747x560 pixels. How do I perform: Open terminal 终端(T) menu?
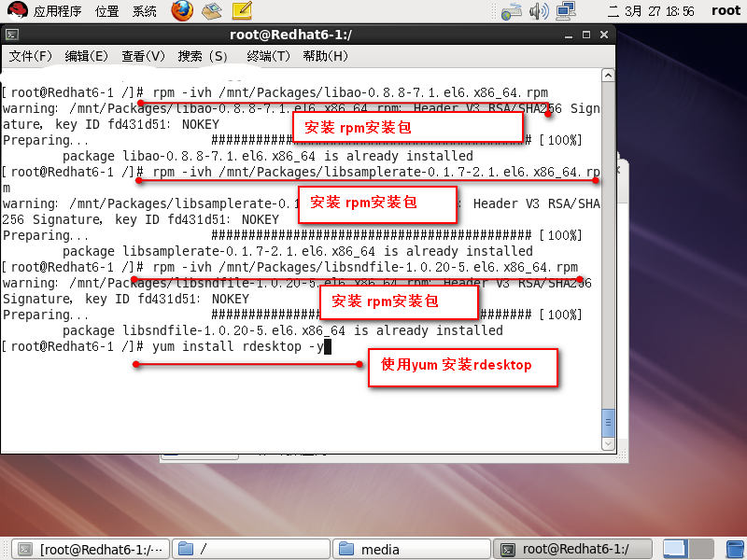click(x=268, y=56)
